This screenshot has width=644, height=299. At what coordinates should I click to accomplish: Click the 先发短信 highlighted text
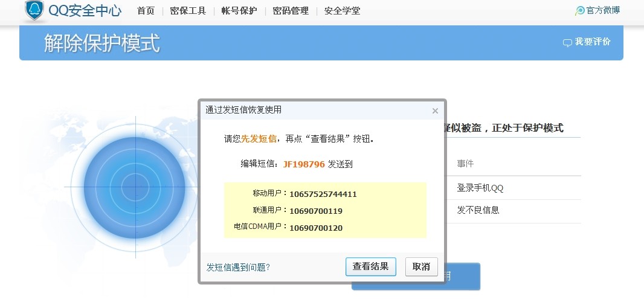(x=259, y=139)
